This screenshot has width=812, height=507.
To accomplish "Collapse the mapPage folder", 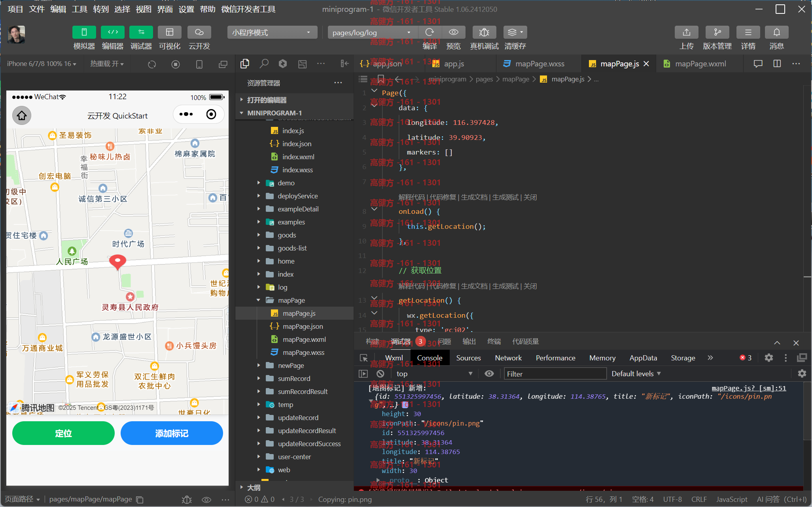I will 291,300.
